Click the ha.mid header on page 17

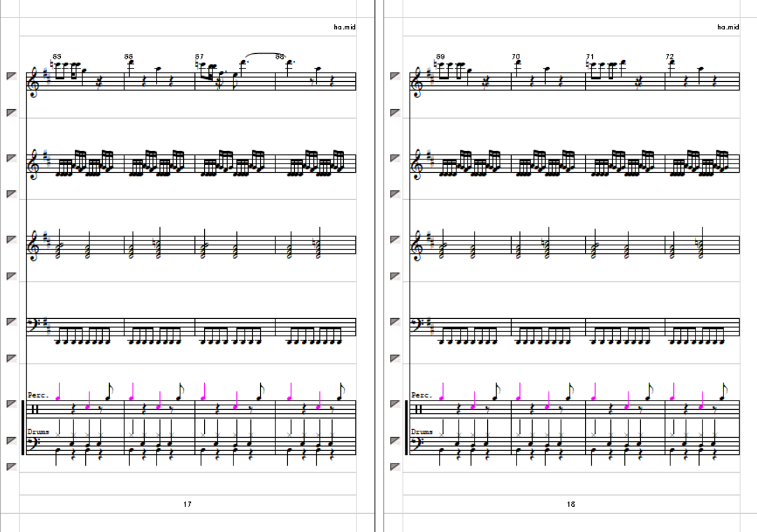tap(345, 27)
